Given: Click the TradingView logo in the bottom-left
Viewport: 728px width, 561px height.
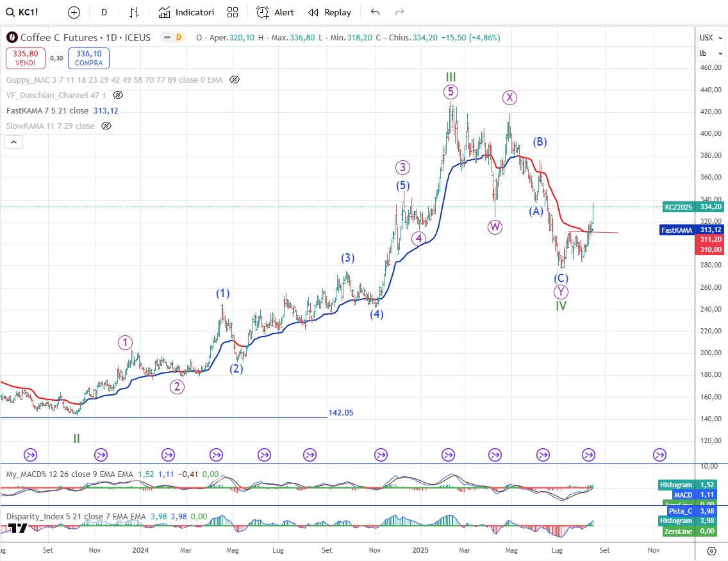Looking at the screenshot, I should coord(17,528).
